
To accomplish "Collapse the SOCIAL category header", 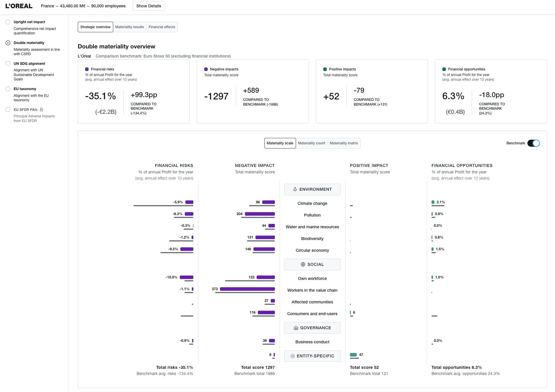I will [312, 264].
